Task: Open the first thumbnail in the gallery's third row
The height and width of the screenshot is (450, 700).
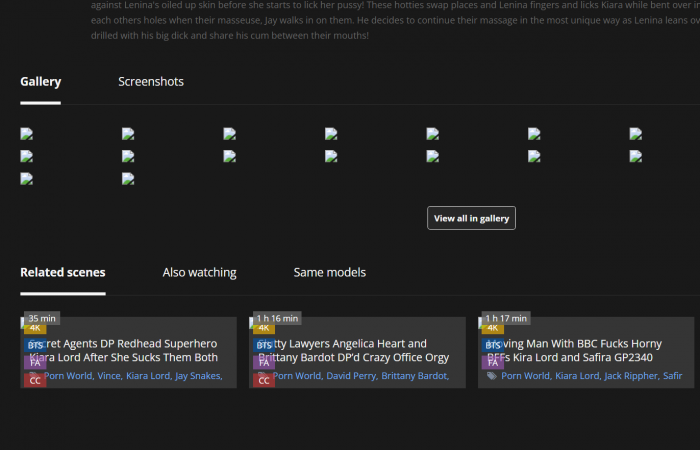Action: tap(27, 179)
